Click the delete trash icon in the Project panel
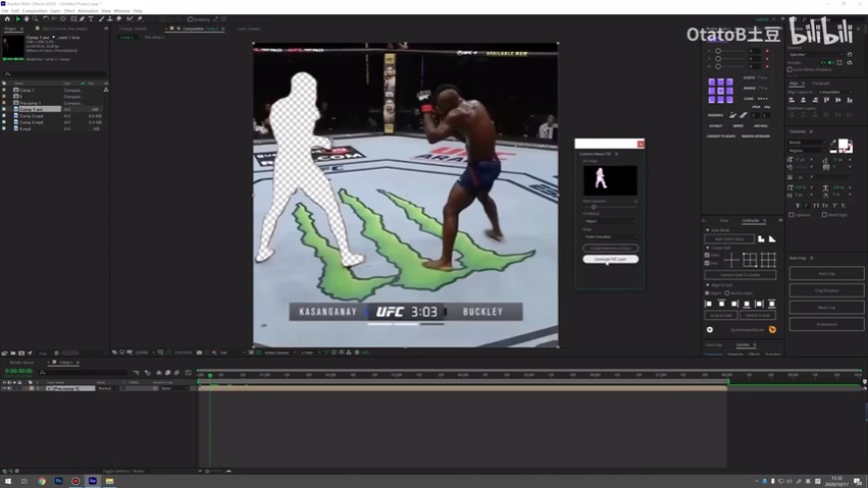This screenshot has width=868, height=488. [57, 353]
